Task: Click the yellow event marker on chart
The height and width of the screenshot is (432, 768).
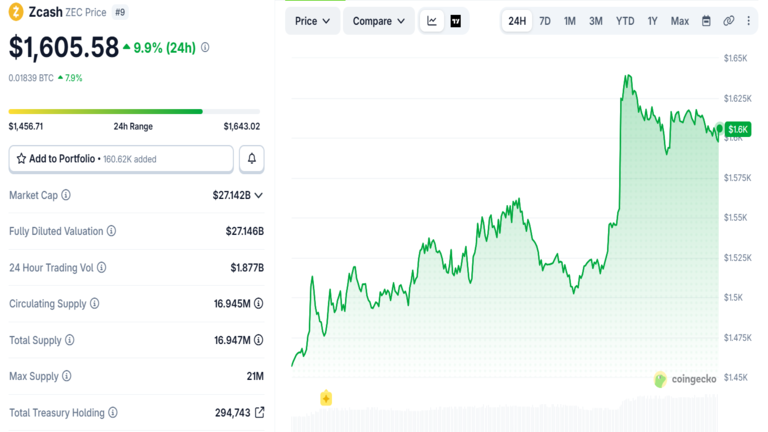Action: pyautogui.click(x=326, y=398)
